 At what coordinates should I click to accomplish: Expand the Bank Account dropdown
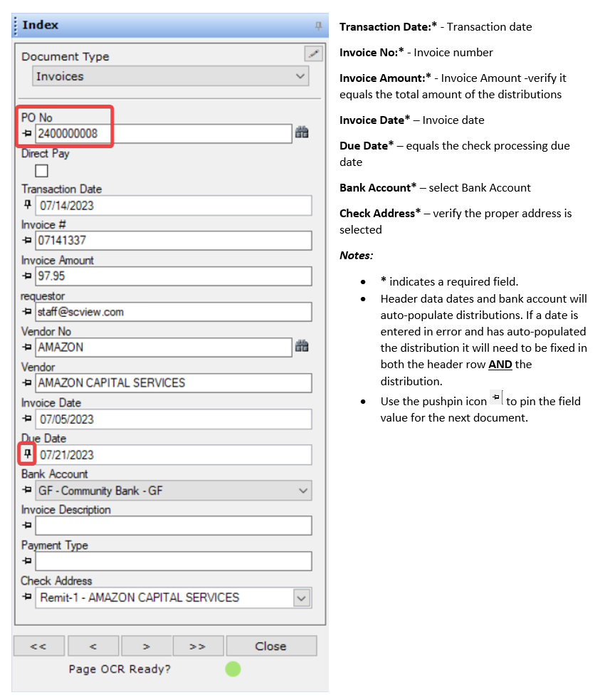tap(303, 491)
